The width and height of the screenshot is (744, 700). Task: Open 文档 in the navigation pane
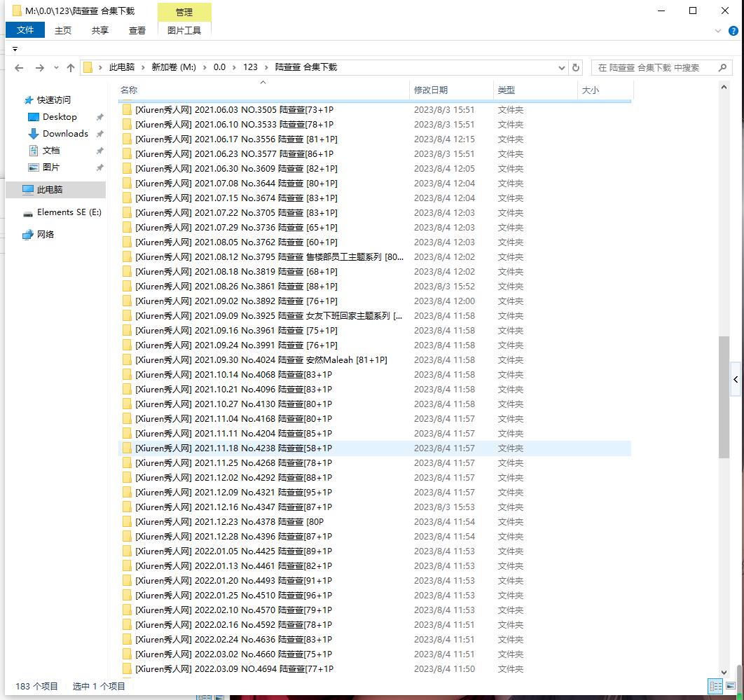pyautogui.click(x=50, y=151)
